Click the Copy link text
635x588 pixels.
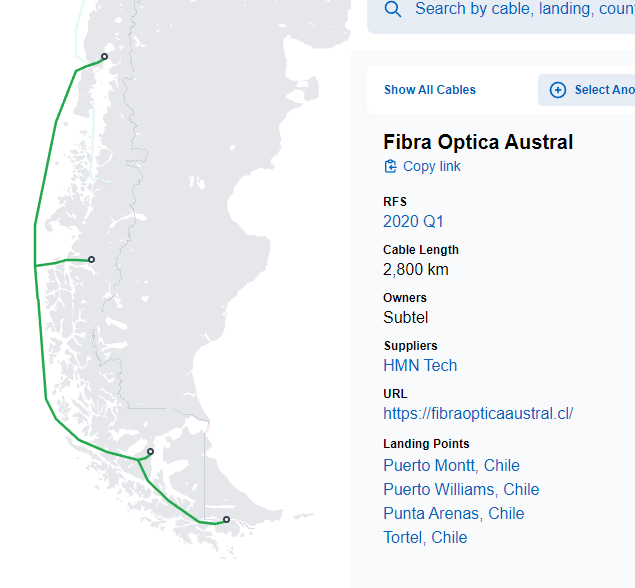pyautogui.click(x=432, y=166)
